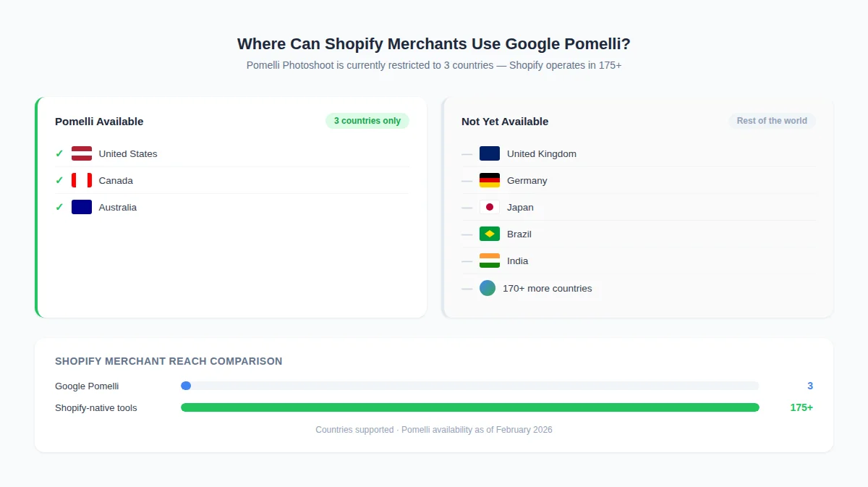Click the "Pomelli Available" card heading
Image resolution: width=868 pixels, height=487 pixels.
99,122
